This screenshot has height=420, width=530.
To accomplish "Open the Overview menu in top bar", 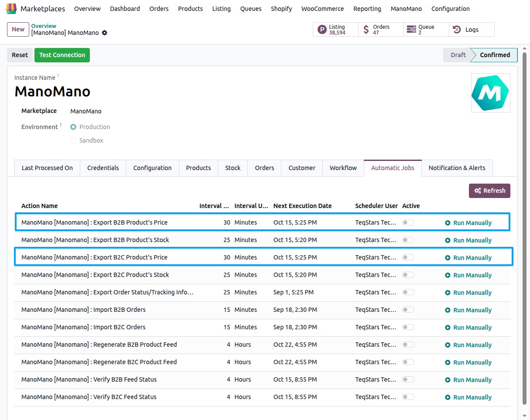I will (x=87, y=9).
